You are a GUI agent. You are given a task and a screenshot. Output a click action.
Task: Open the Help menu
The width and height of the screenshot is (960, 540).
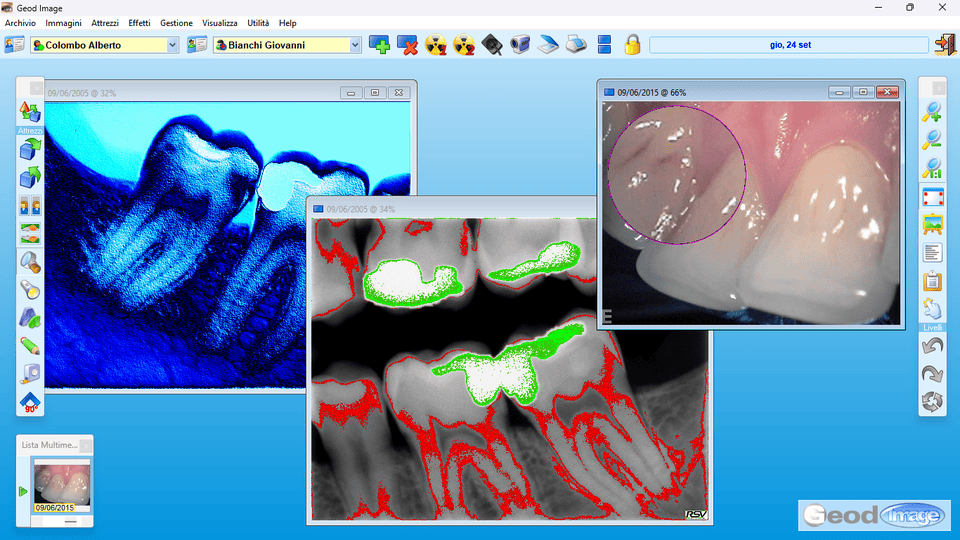tap(288, 23)
